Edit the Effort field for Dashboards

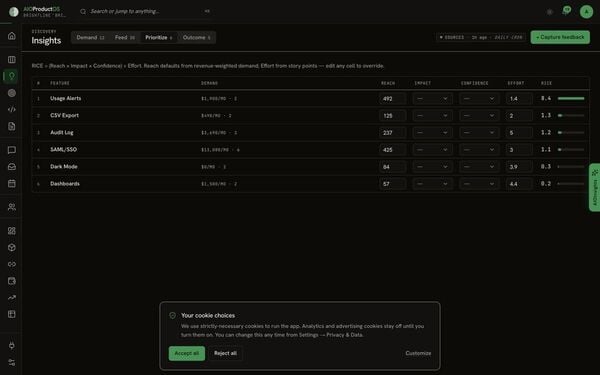tap(519, 184)
